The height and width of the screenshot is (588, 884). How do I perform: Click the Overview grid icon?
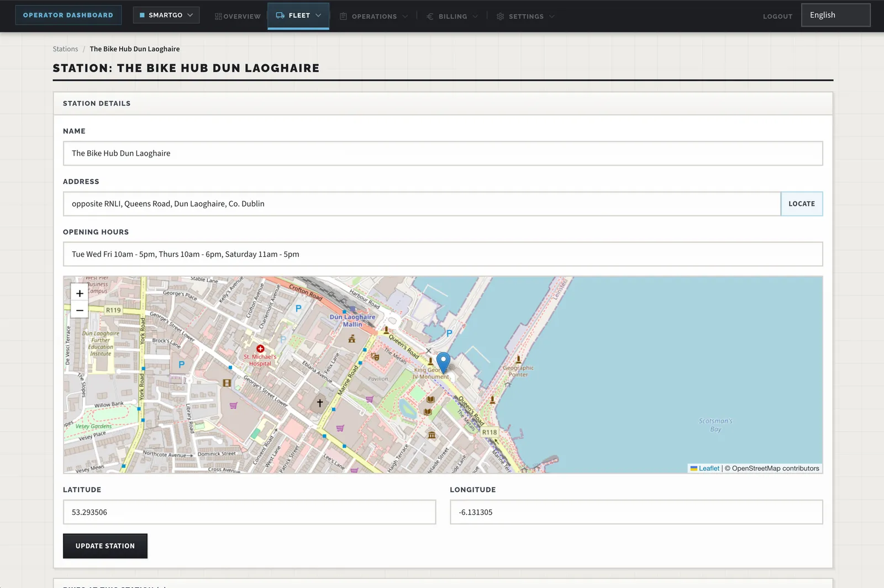[x=218, y=17]
